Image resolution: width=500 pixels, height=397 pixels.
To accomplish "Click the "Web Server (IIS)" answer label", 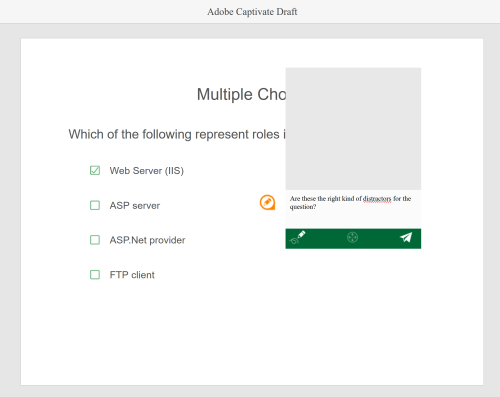I will pos(147,171).
